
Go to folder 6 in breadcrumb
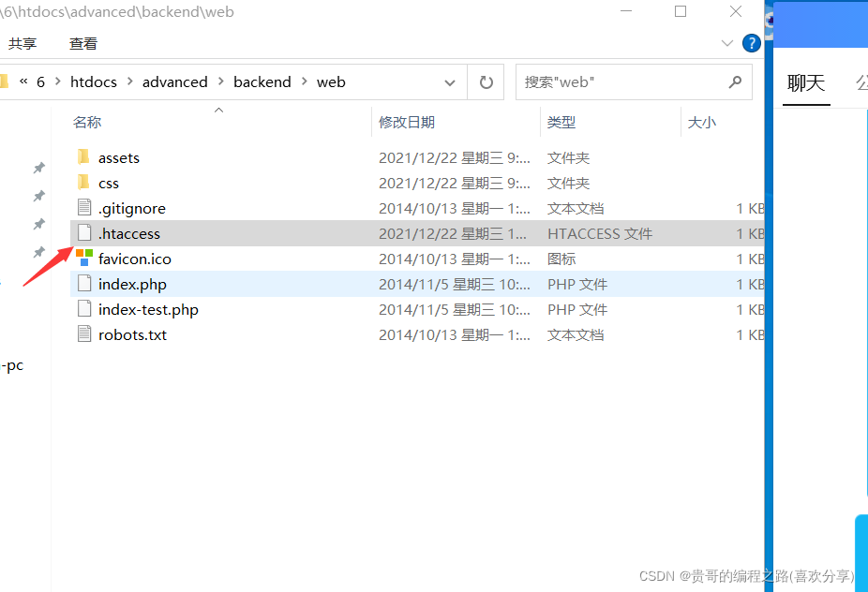pos(40,82)
